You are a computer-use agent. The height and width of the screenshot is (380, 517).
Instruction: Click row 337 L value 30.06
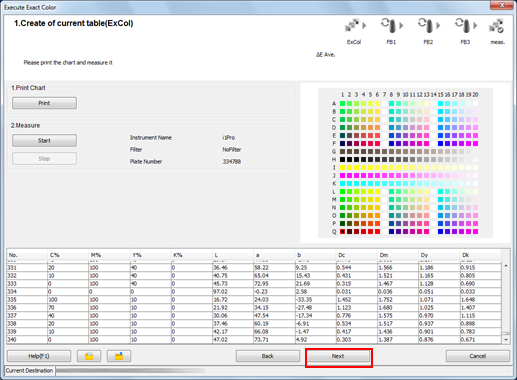[x=220, y=316]
